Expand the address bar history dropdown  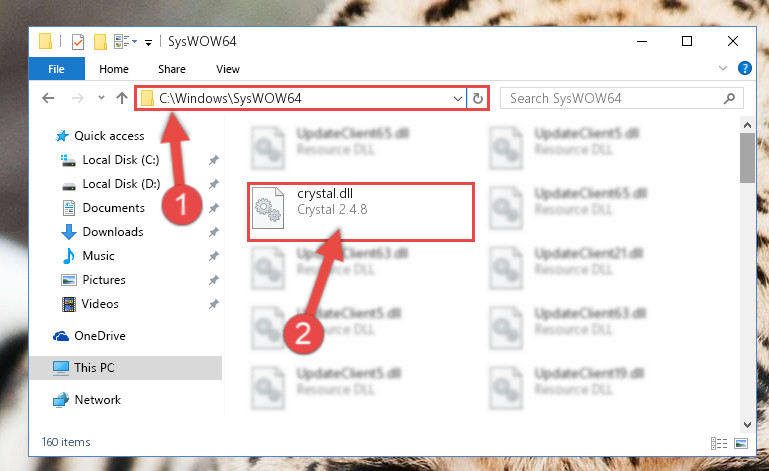coord(458,99)
